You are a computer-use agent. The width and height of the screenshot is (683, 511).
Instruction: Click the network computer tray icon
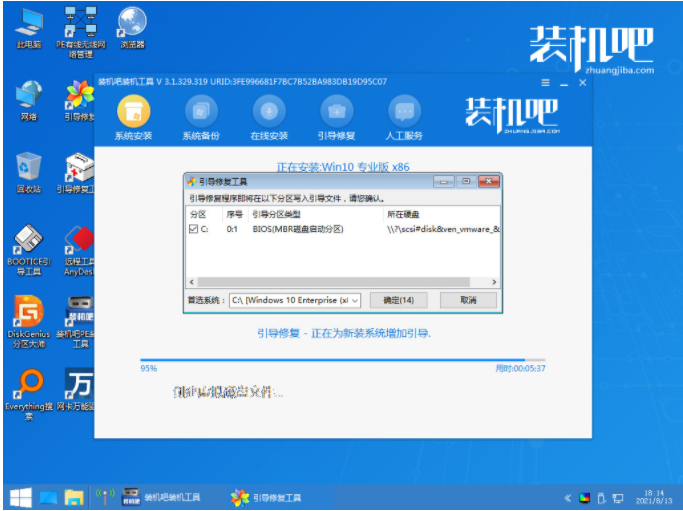(x=618, y=498)
